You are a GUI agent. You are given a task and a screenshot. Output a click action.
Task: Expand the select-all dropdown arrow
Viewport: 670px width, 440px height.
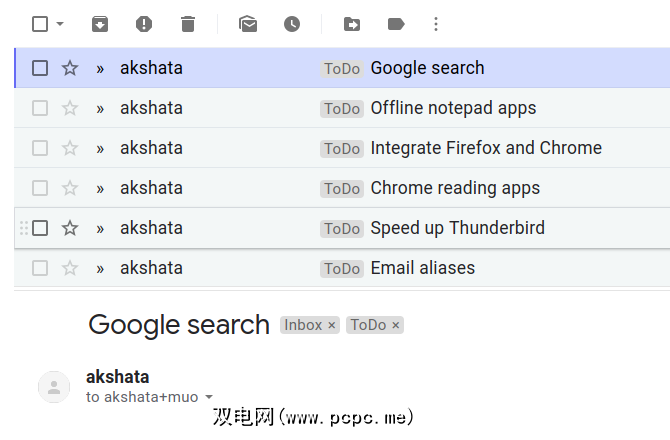(60, 24)
